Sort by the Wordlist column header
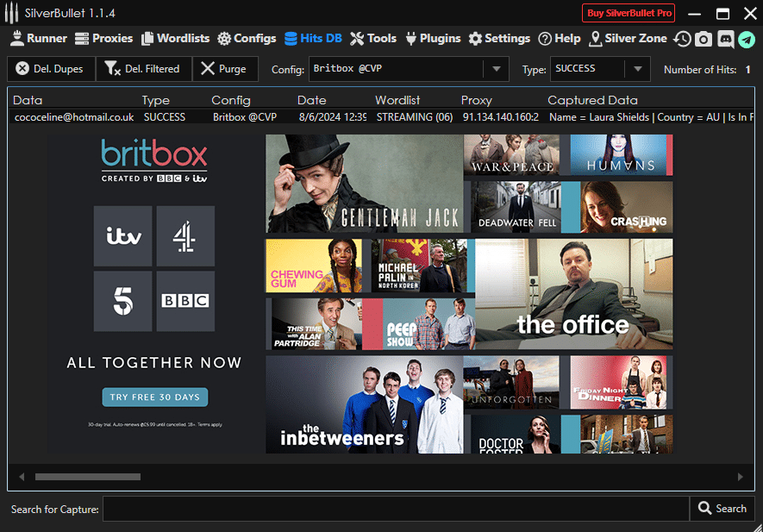763x532 pixels. [x=397, y=100]
